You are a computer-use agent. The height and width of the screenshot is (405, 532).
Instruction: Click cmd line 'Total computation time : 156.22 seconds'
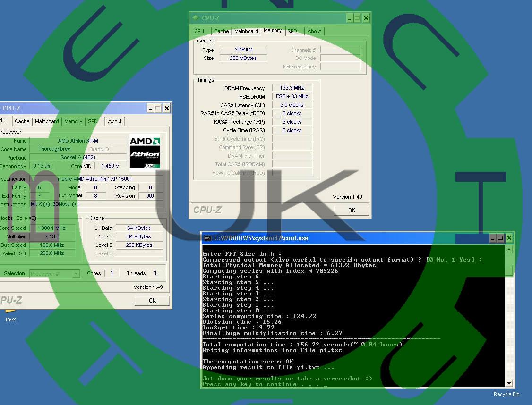[x=302, y=345]
